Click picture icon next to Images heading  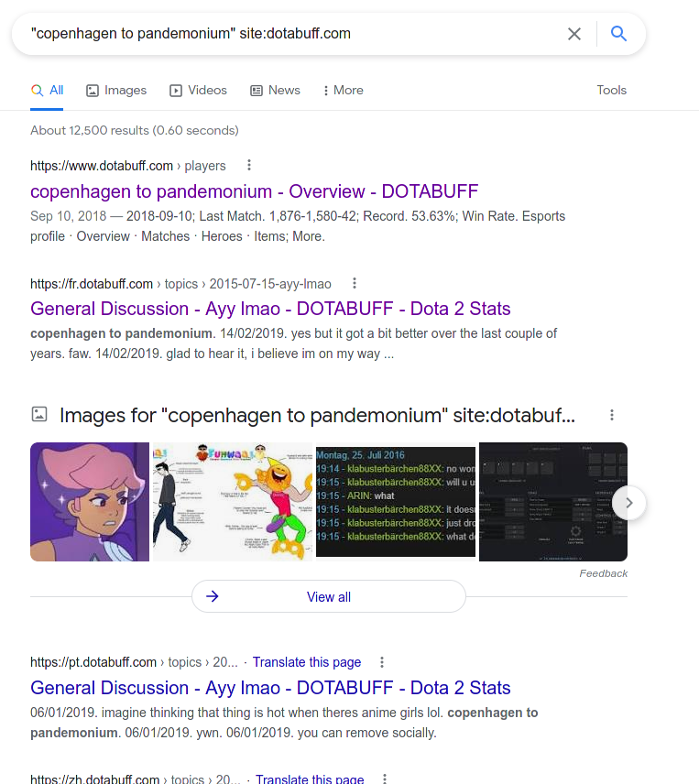pyautogui.click(x=39, y=414)
